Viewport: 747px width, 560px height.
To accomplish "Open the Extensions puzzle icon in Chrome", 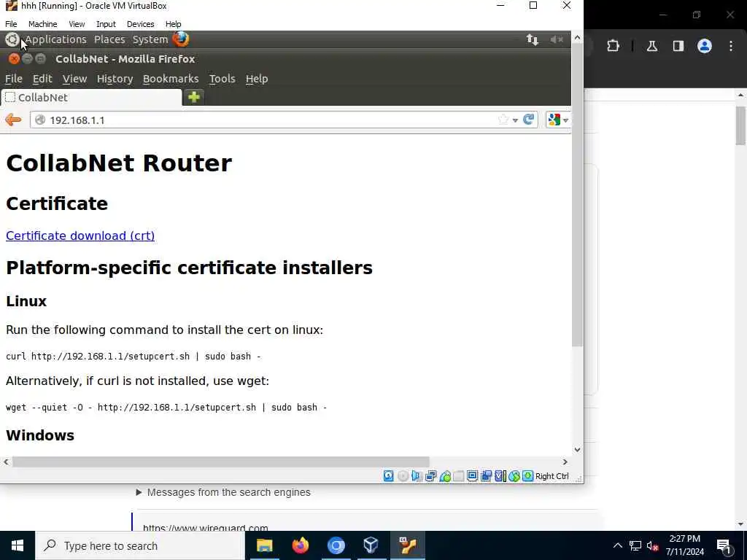I will pos(613,46).
